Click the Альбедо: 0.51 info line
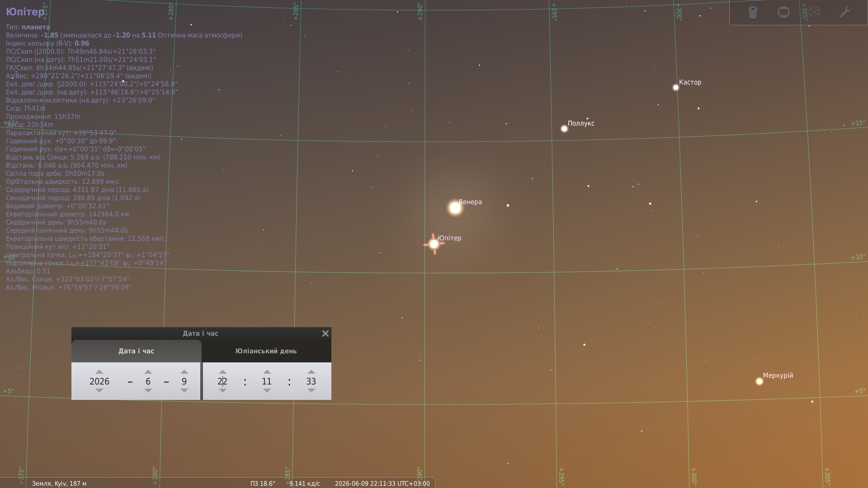 [x=28, y=271]
